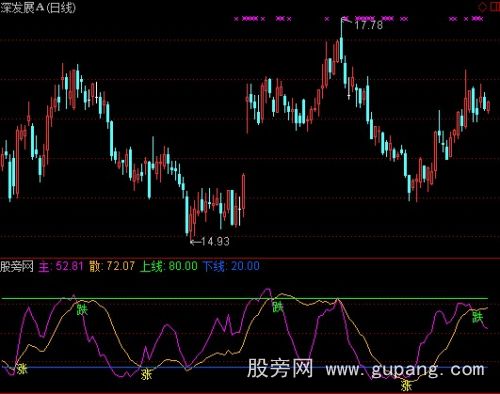500x394 pixels.
Task: Select the 17.78 high price label
Action: point(369,25)
